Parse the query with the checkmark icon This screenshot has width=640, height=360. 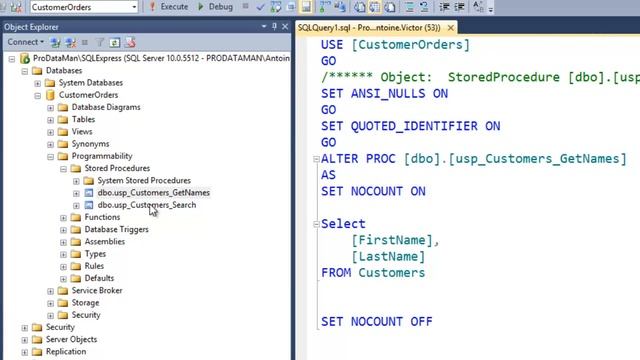pyautogui.click(x=260, y=7)
